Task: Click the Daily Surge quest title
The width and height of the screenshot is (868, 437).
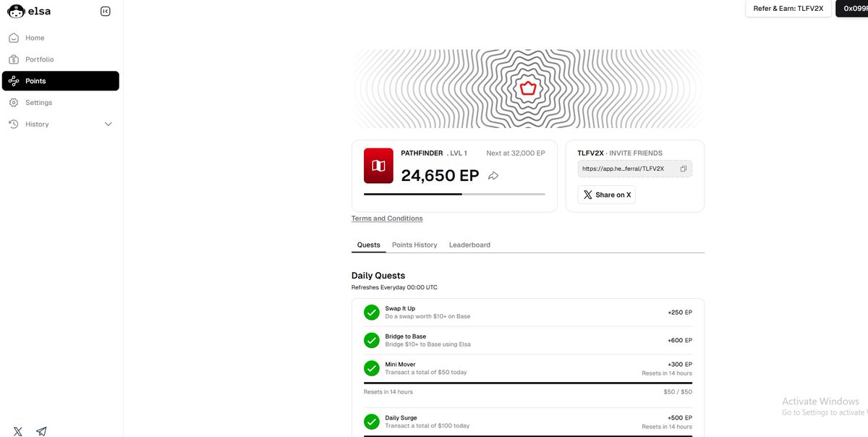Action: pos(401,418)
